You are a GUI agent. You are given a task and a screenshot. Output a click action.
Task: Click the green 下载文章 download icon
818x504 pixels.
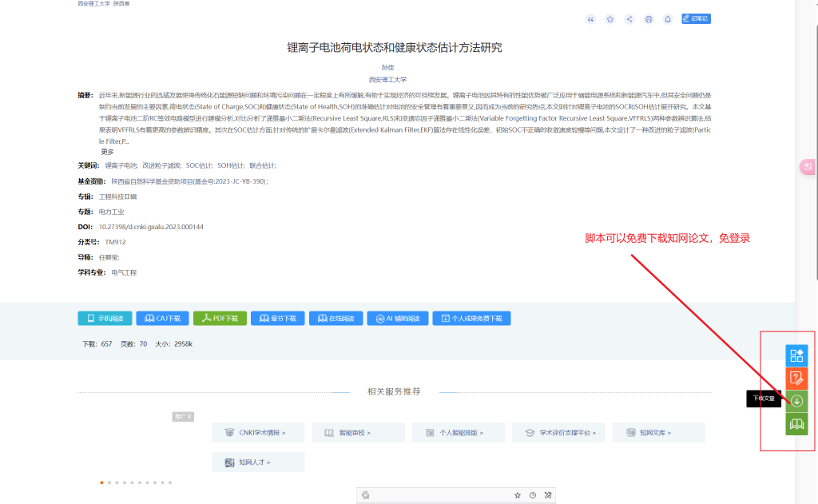pyautogui.click(x=796, y=400)
